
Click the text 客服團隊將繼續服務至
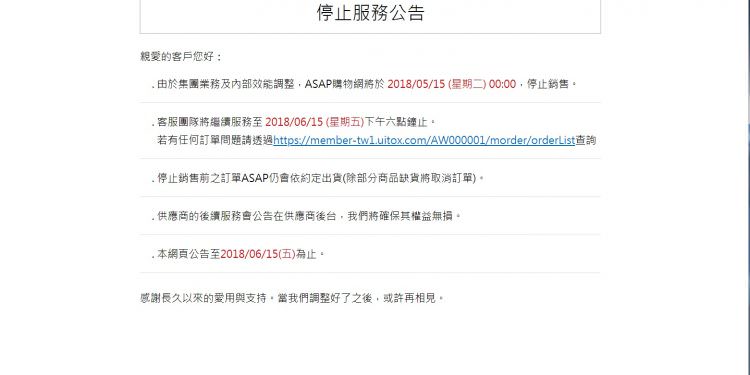tap(210, 122)
